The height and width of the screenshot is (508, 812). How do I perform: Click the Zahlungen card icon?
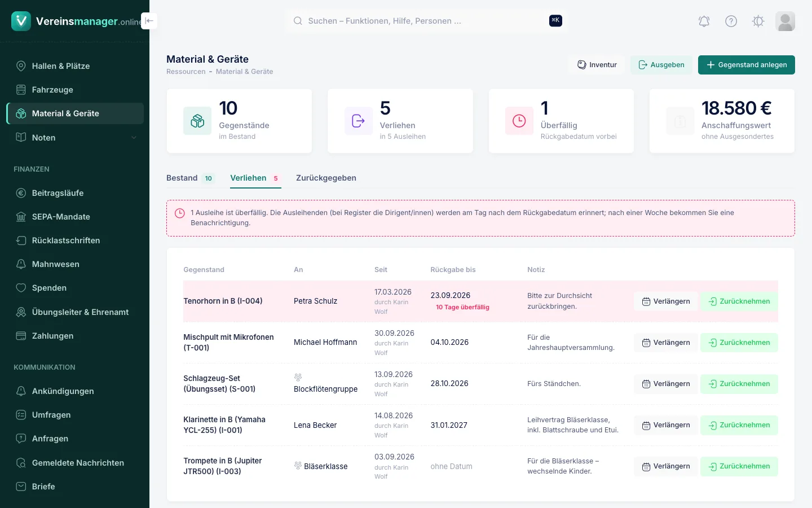[21, 336]
